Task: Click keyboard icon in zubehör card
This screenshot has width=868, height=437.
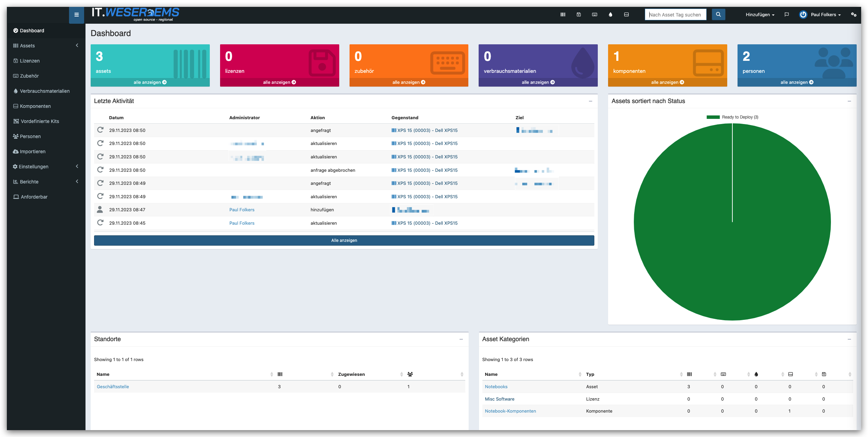Action: pyautogui.click(x=447, y=63)
